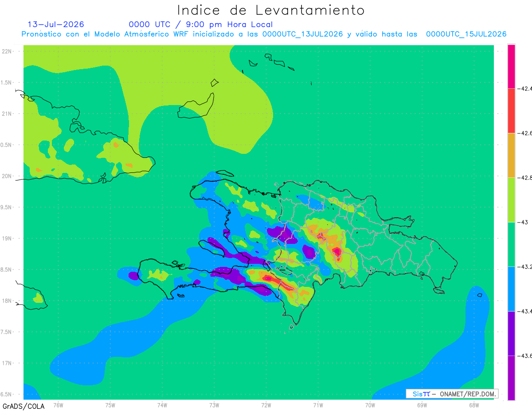Click the '68W' longitude label
532x411 pixels.
point(474,405)
